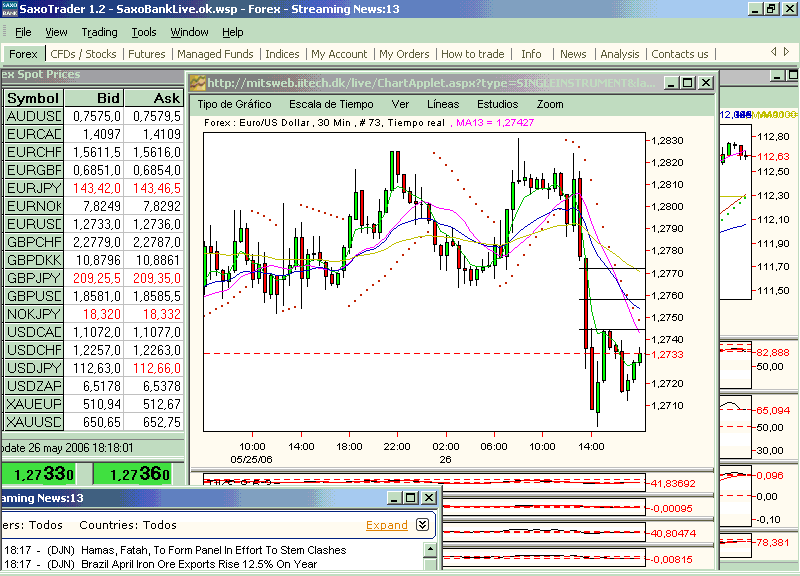Click the SaxoTrader application icon in title bar
The image size is (800, 576).
pyautogui.click(x=9, y=9)
